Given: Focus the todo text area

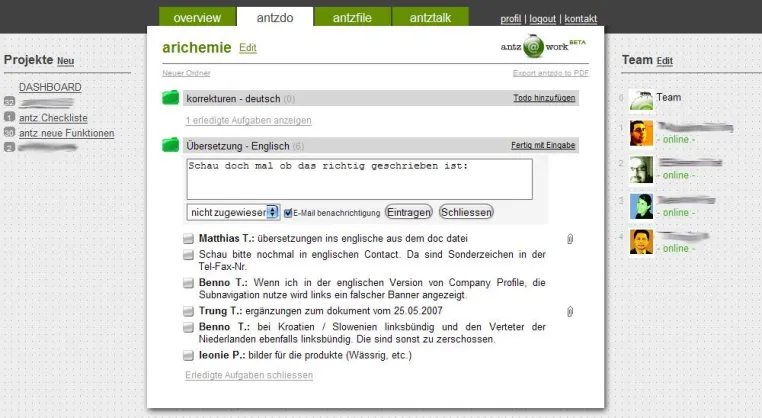Looking at the screenshot, I should [360, 179].
